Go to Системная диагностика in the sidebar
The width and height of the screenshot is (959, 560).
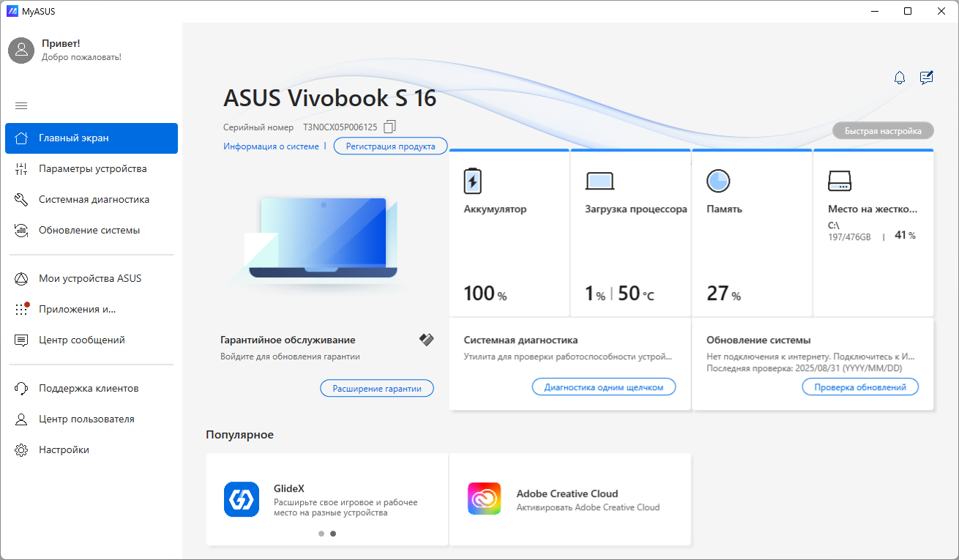pos(92,200)
